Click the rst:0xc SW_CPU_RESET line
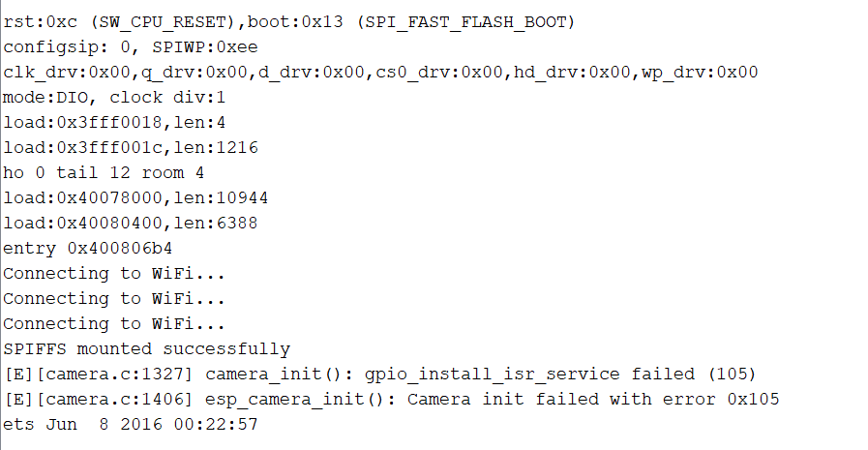This screenshot has height=450, width=868. [289, 22]
